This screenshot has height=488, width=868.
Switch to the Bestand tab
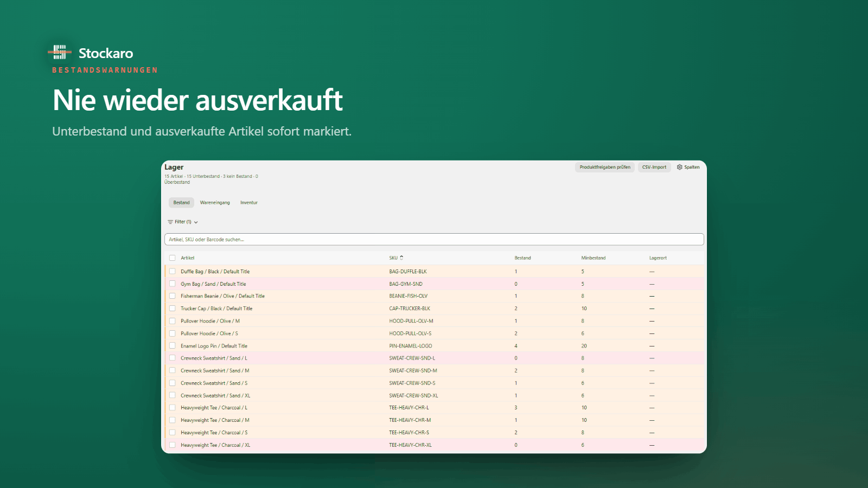(181, 203)
